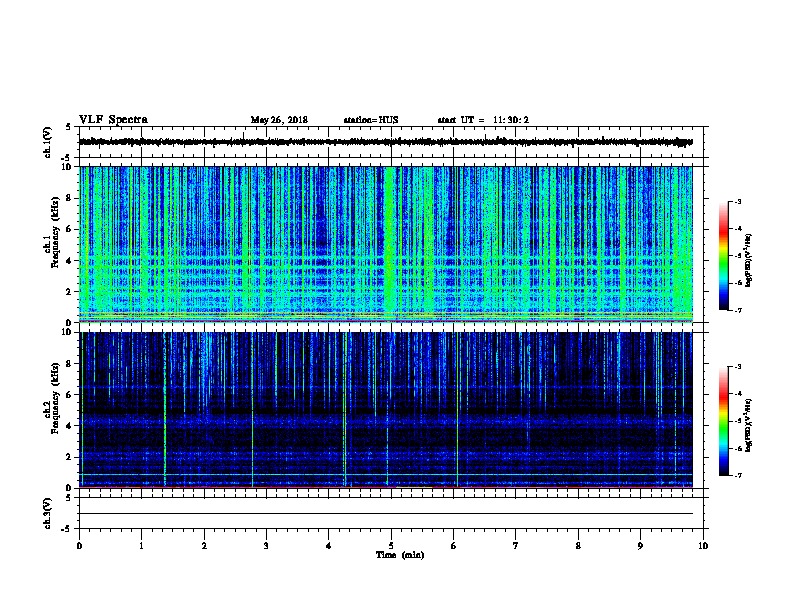This screenshot has height=612, width=792.
Task: Click time axis tick label "7"
Action: coord(516,545)
